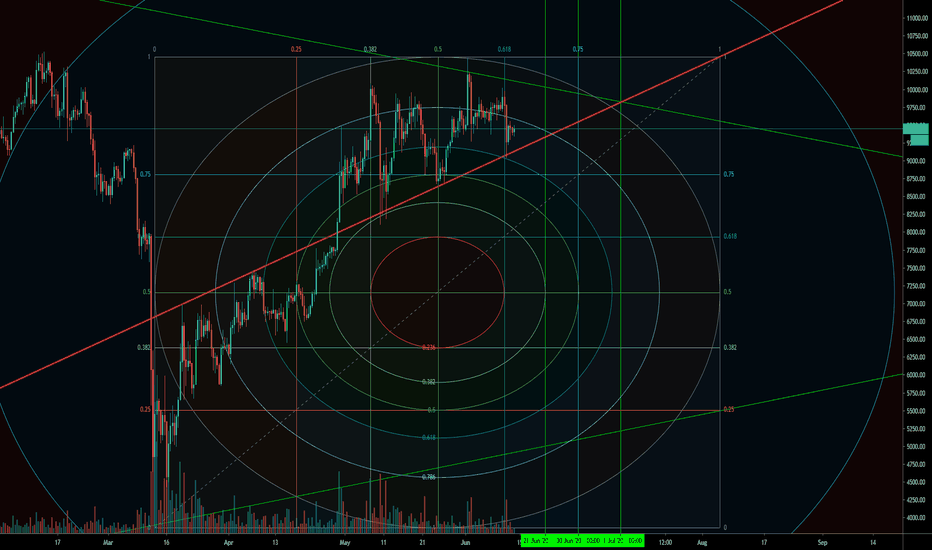Click the Sep label on the time axis
Image resolution: width=932 pixels, height=550 pixels.
(x=822, y=542)
